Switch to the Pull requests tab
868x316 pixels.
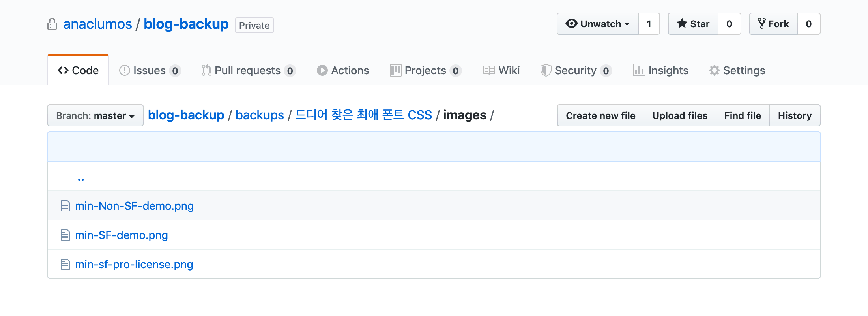tap(247, 70)
